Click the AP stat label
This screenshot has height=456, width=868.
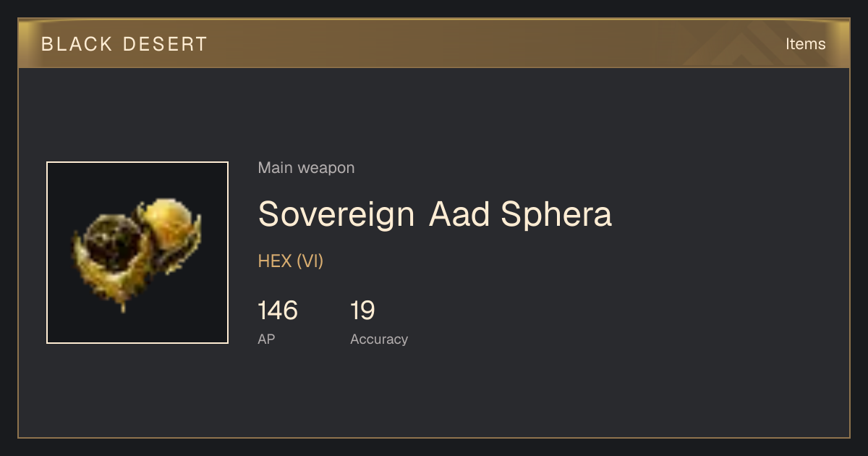click(266, 339)
